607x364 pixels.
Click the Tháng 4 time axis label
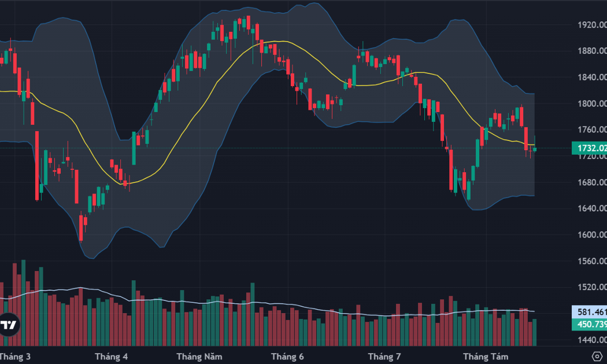point(111,356)
